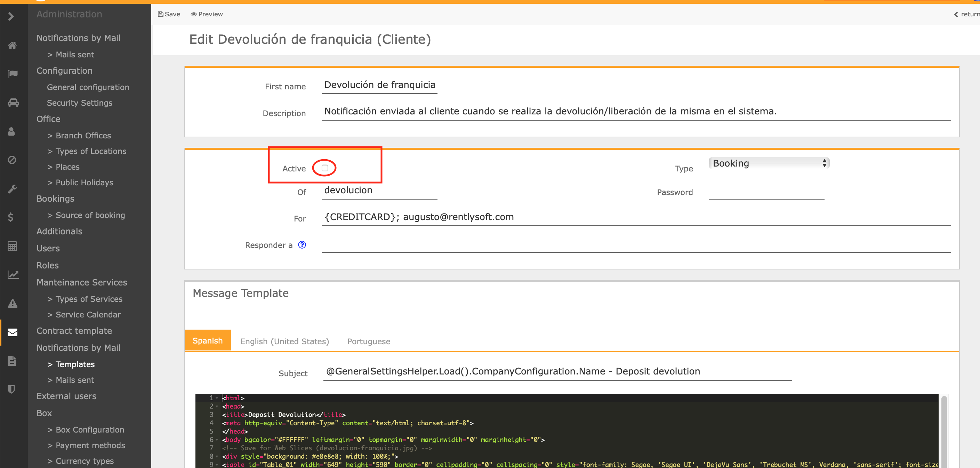
Task: Open Additionals menu item
Action: 59,231
